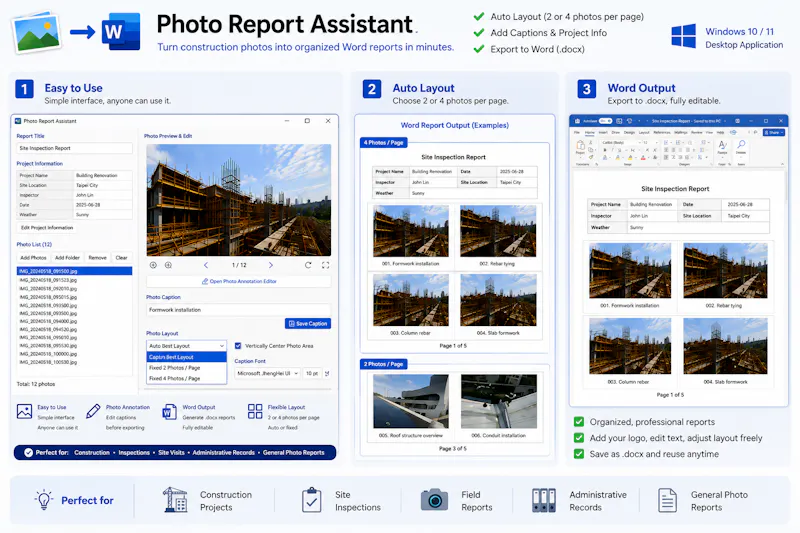Image resolution: width=800 pixels, height=533 pixels.
Task: Click Undo icon in Word title bar
Action: click(630, 121)
